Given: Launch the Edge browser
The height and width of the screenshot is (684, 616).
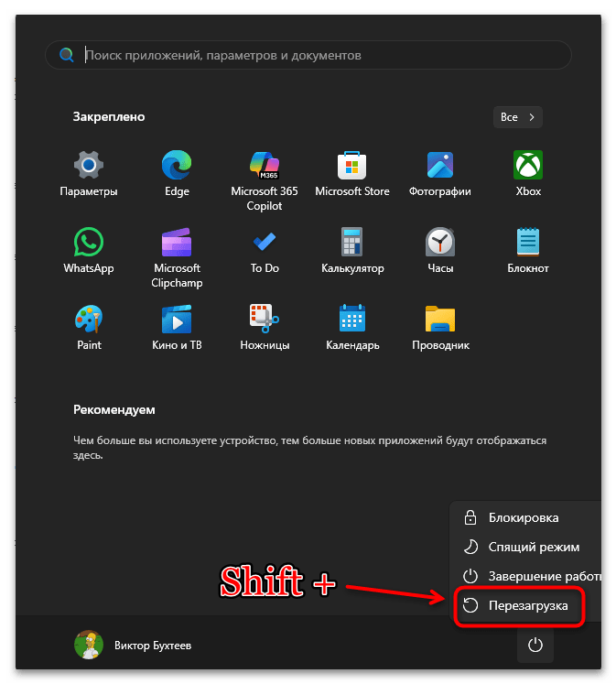Looking at the screenshot, I should [x=177, y=174].
